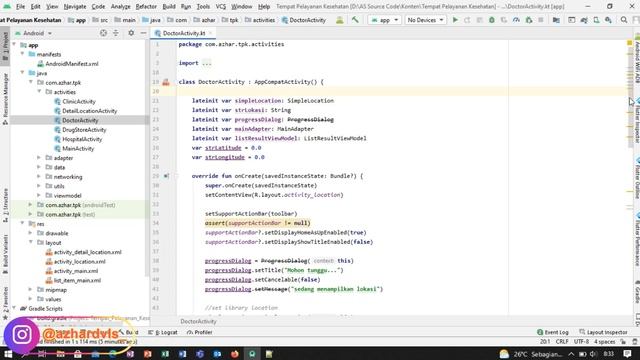Select activity_location.xml layout file
This screenshot has width=640, height=360.
[80, 262]
